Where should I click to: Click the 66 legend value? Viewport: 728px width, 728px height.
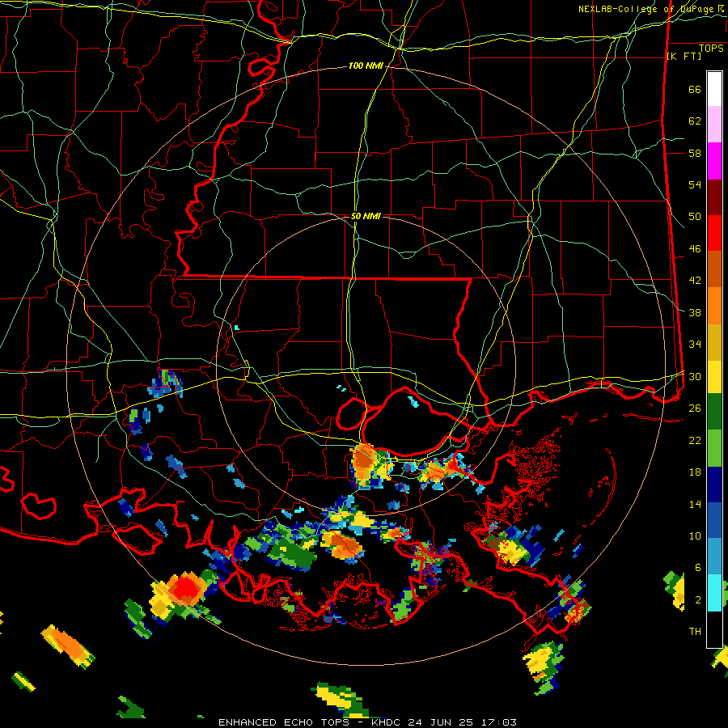695,90
